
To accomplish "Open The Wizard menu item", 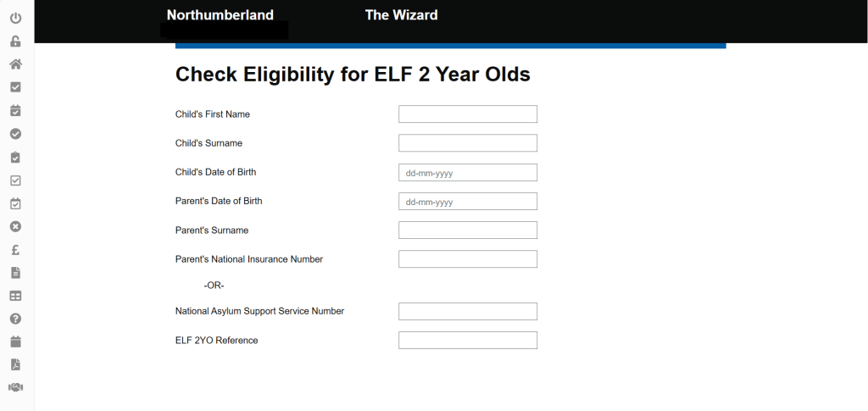I will tap(401, 15).
